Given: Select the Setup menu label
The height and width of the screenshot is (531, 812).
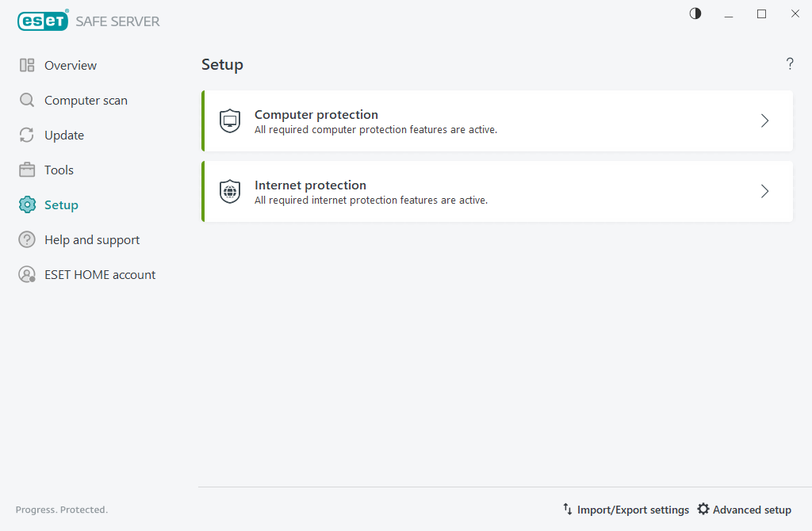Looking at the screenshot, I should tap(61, 205).
